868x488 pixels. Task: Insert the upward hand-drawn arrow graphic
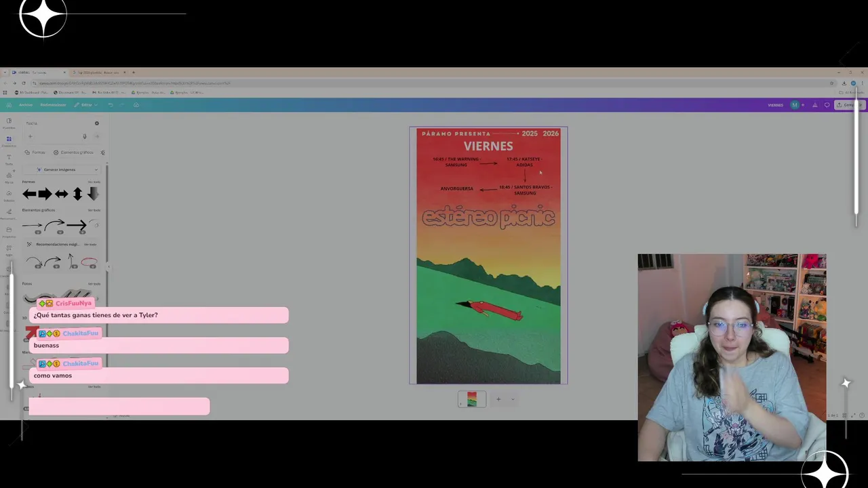pos(71,261)
